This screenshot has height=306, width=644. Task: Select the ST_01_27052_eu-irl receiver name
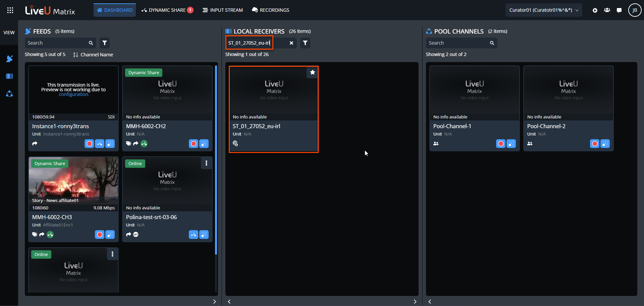pyautogui.click(x=256, y=126)
